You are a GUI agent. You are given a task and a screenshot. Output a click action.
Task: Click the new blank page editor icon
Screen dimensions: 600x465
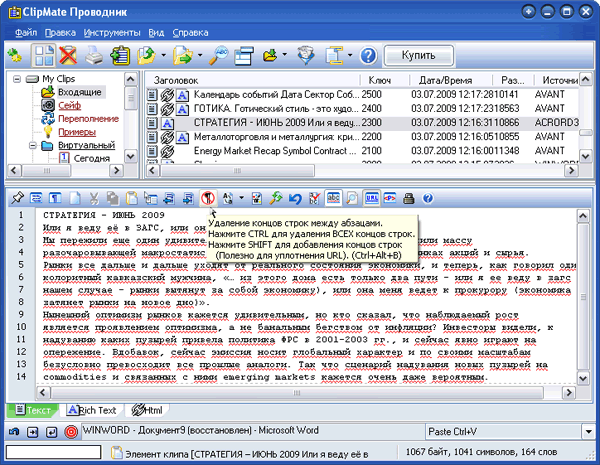point(75,198)
